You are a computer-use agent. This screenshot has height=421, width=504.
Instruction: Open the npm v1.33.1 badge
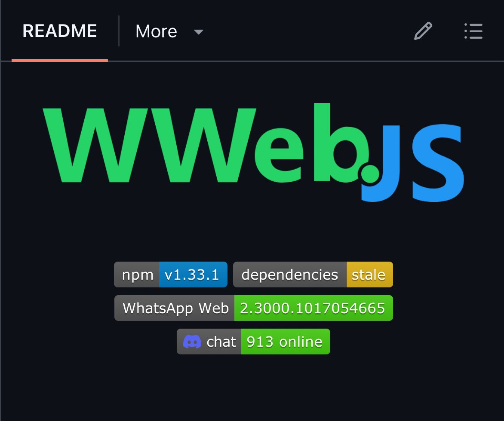pyautogui.click(x=171, y=275)
